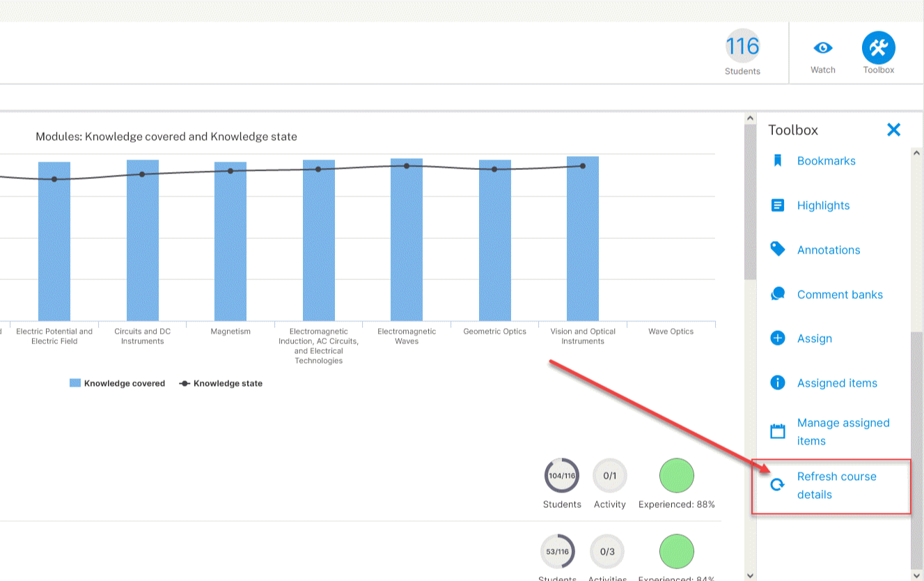Click the Assigned items info icon
924x581 pixels.
pos(778,382)
